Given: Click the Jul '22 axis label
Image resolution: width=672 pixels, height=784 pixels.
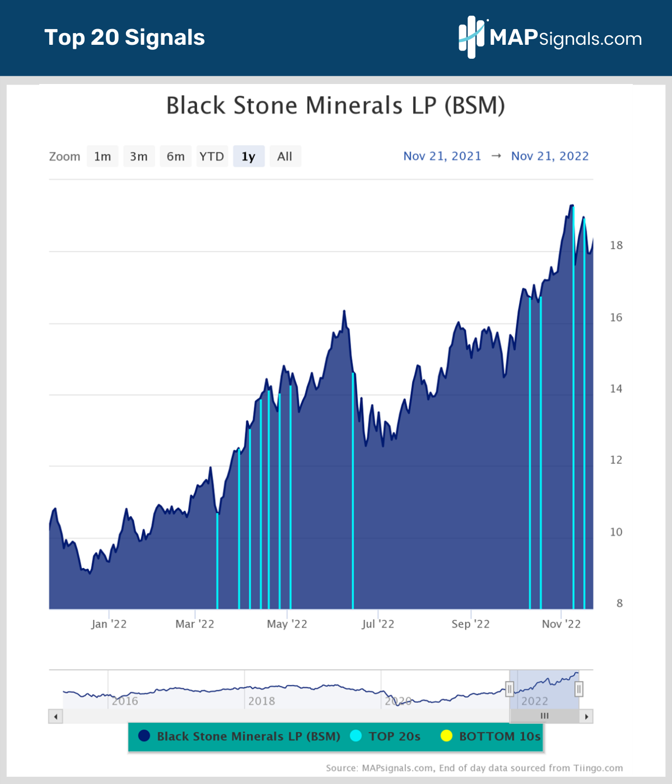Looking at the screenshot, I should 378,624.
